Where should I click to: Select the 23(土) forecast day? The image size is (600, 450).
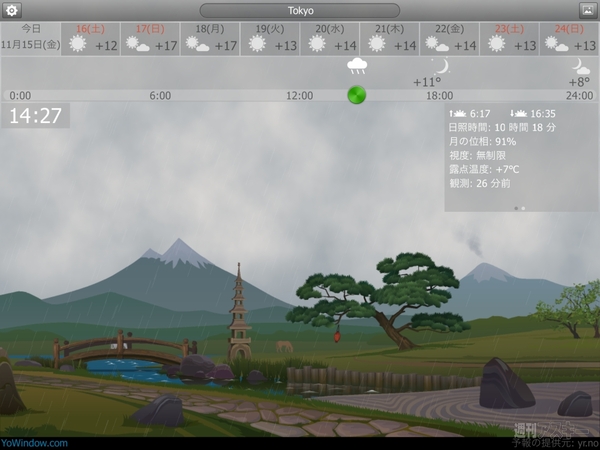tap(509, 39)
